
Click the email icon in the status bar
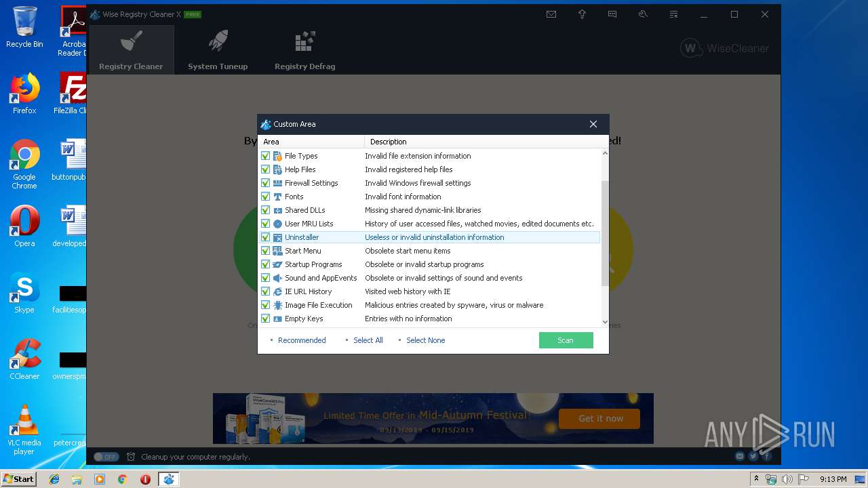tap(740, 457)
